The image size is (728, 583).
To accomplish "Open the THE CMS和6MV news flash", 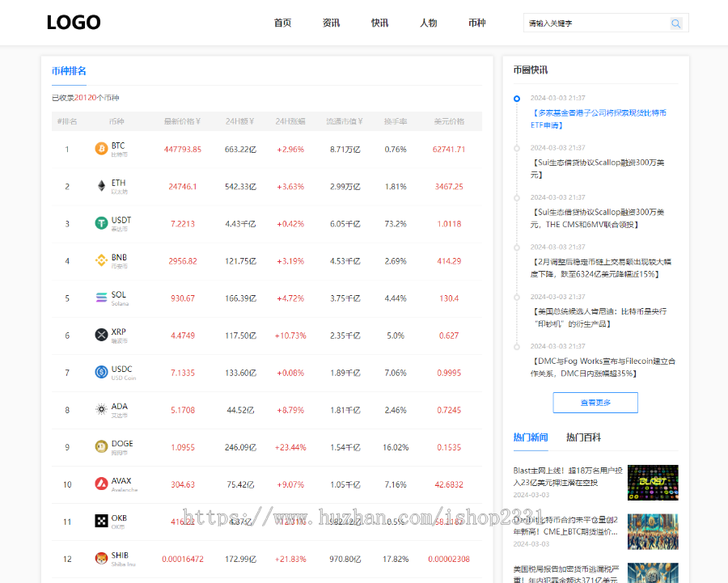I will 598,218.
